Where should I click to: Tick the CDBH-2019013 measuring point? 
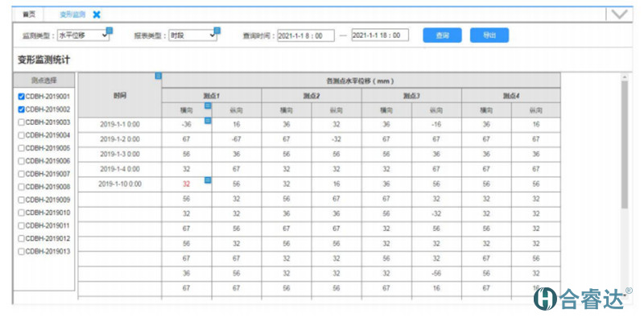click(x=22, y=251)
